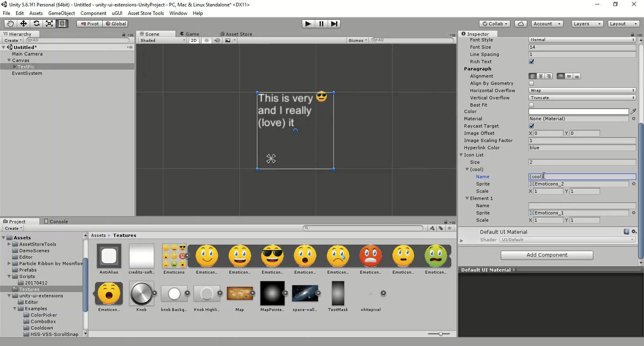Click the Step frame button
The height and width of the screenshot is (346, 644).
pyautogui.click(x=334, y=24)
